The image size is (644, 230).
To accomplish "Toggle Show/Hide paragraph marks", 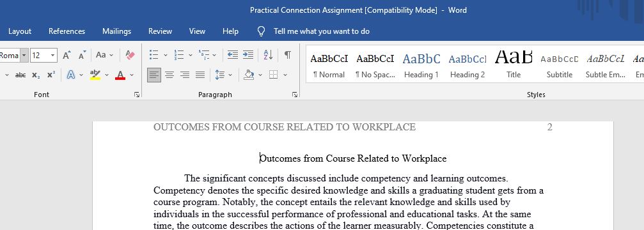I will pyautogui.click(x=288, y=55).
